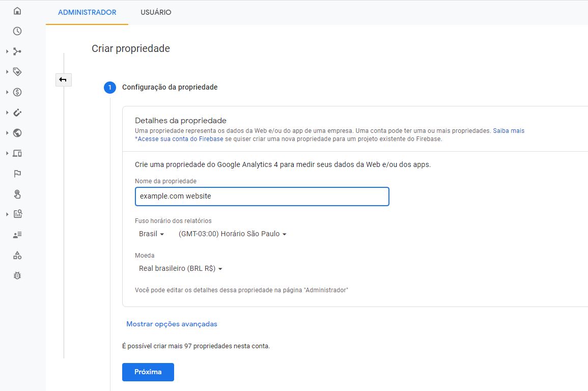
Task: Click the Saiba mais link
Action: (509, 131)
